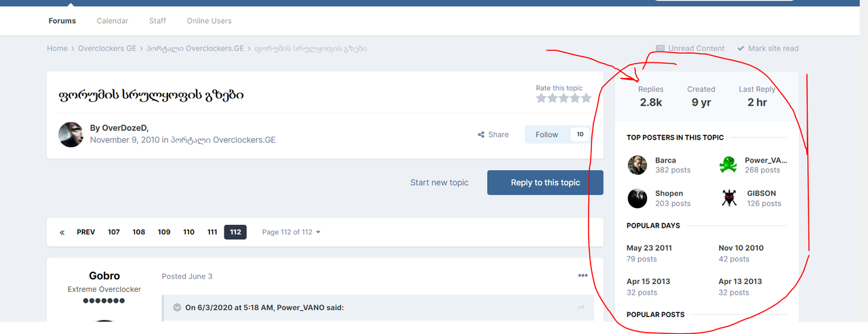Click the Mark site read link
The height and width of the screenshot is (334, 868).
773,49
